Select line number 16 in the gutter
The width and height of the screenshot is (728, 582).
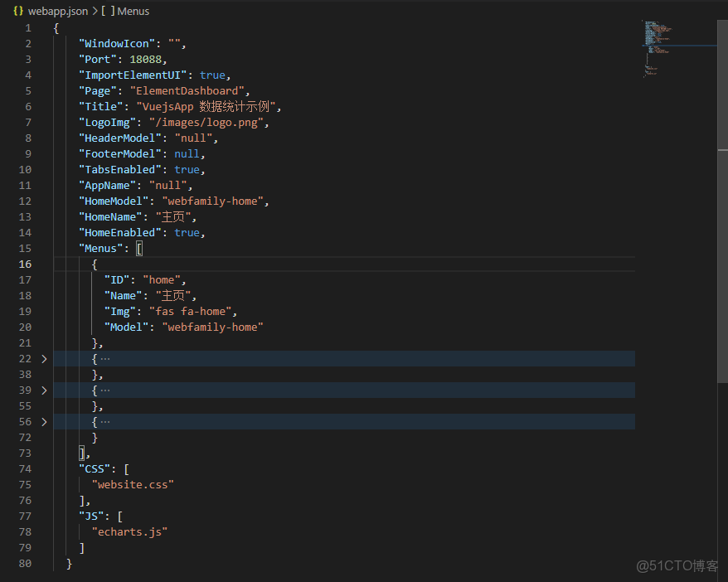click(x=25, y=264)
